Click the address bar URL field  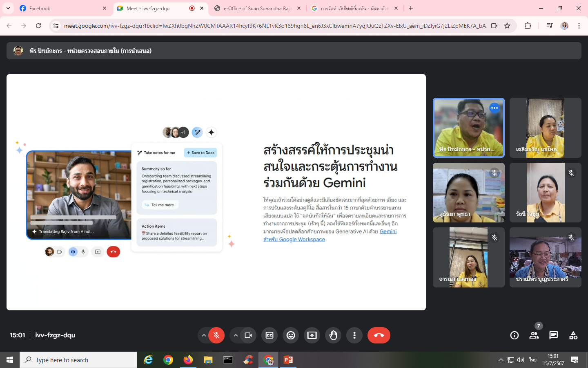tap(274, 26)
